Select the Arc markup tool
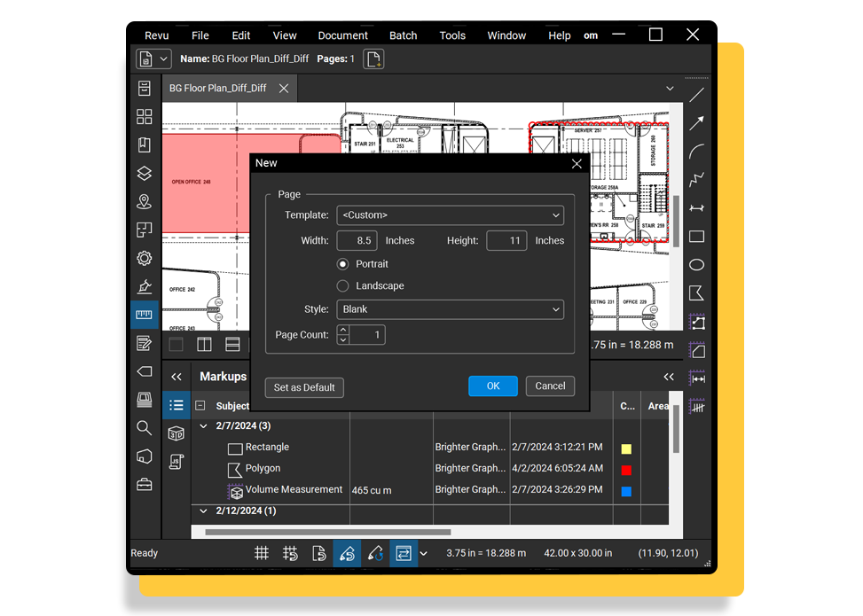 [697, 152]
